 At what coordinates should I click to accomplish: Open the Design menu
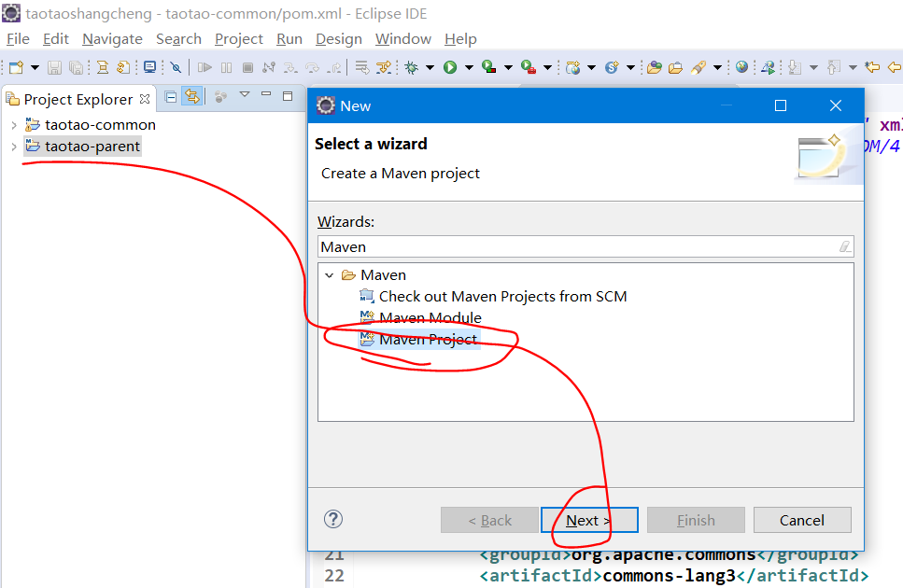[x=339, y=39]
